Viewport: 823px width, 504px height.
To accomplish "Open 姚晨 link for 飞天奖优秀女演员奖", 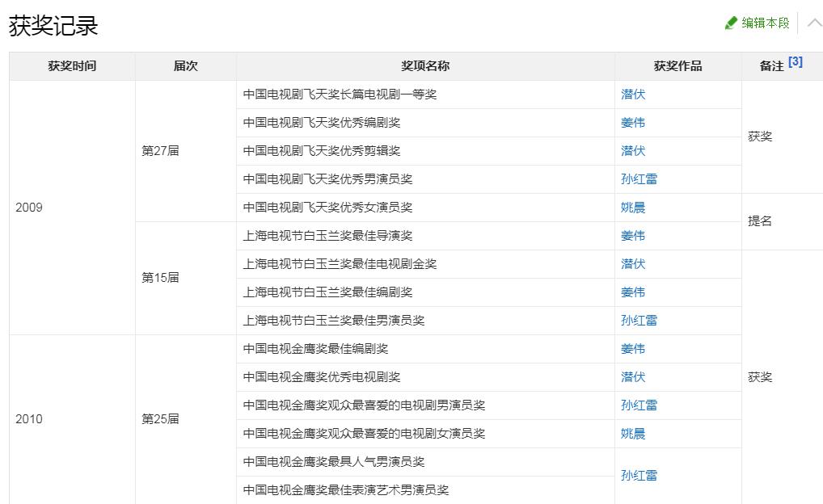I will point(633,207).
